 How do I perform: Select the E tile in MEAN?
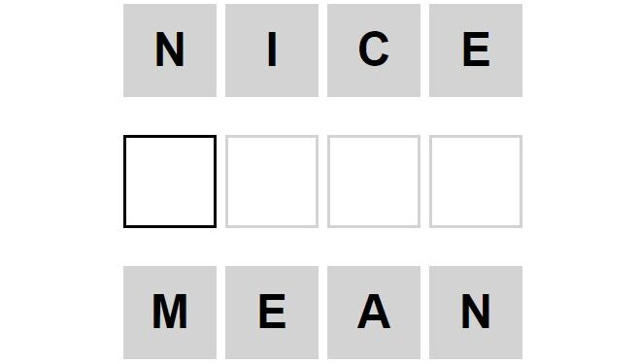click(x=272, y=313)
